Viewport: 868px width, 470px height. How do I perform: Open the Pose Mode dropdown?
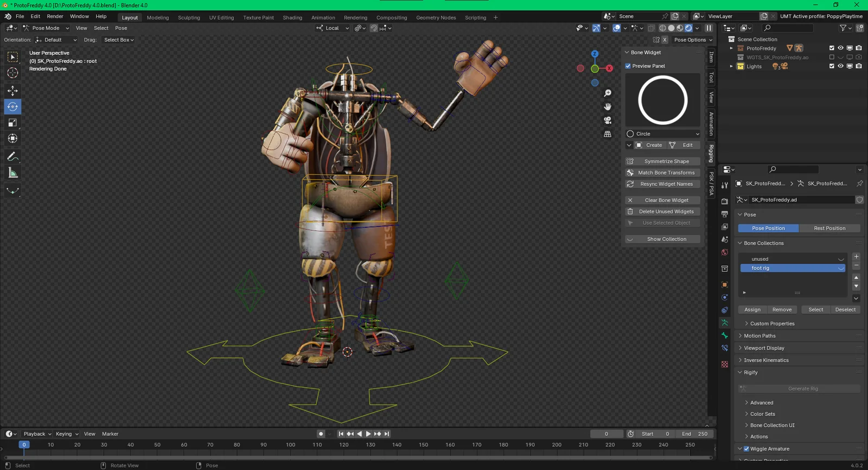click(46, 28)
